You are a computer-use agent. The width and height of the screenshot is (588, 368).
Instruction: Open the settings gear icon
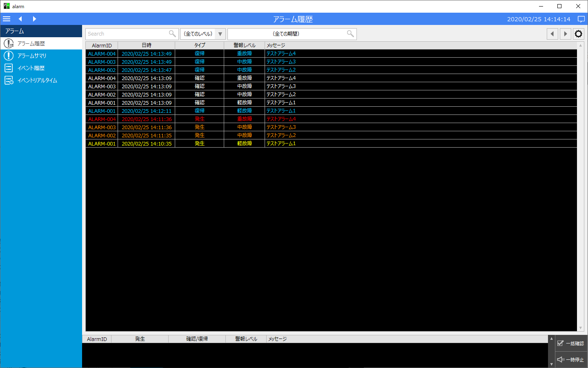pyautogui.click(x=578, y=34)
